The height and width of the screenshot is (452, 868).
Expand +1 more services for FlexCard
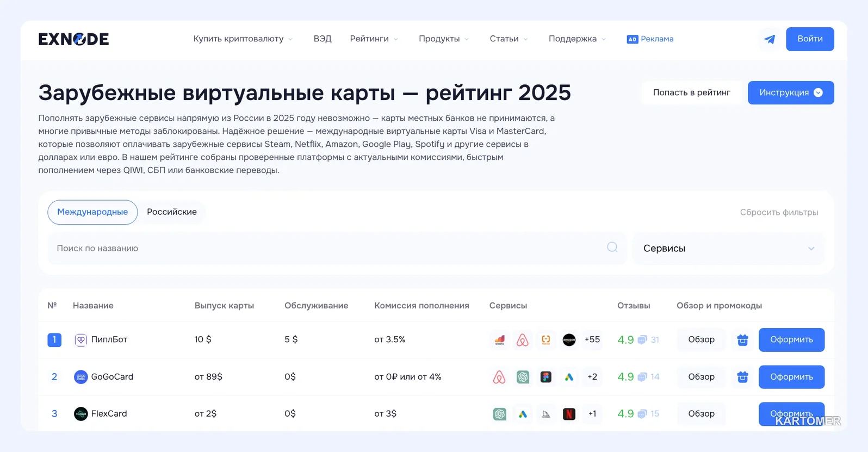tap(592, 414)
